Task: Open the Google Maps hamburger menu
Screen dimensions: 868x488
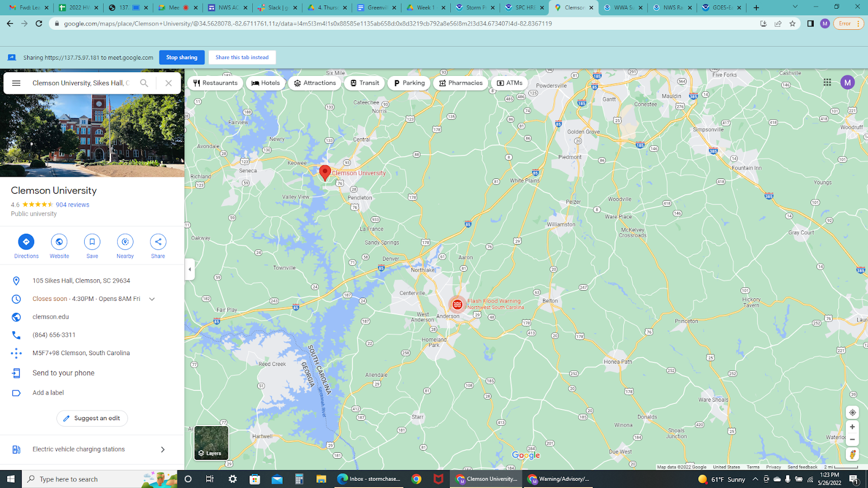Action: click(16, 83)
